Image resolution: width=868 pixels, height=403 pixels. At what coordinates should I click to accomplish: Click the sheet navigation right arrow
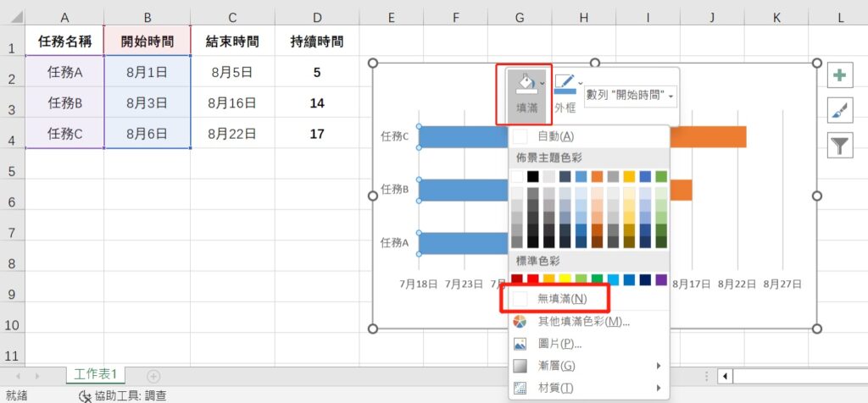[x=37, y=377]
